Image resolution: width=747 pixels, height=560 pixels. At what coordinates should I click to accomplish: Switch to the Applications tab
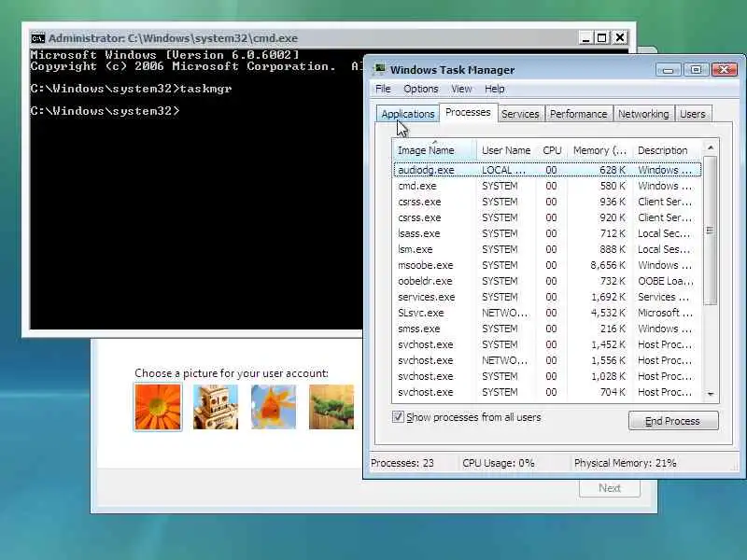coord(408,114)
